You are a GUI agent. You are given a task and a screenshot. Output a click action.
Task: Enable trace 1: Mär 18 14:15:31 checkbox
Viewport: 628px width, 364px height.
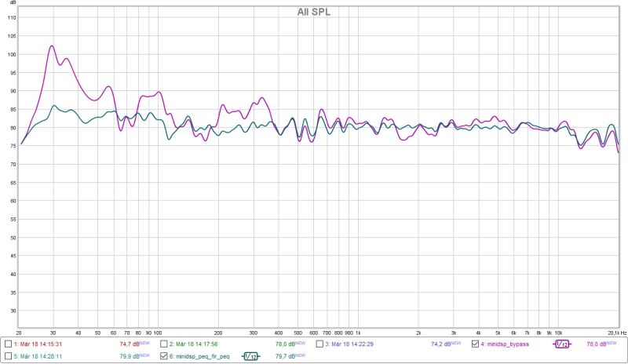coord(8,344)
